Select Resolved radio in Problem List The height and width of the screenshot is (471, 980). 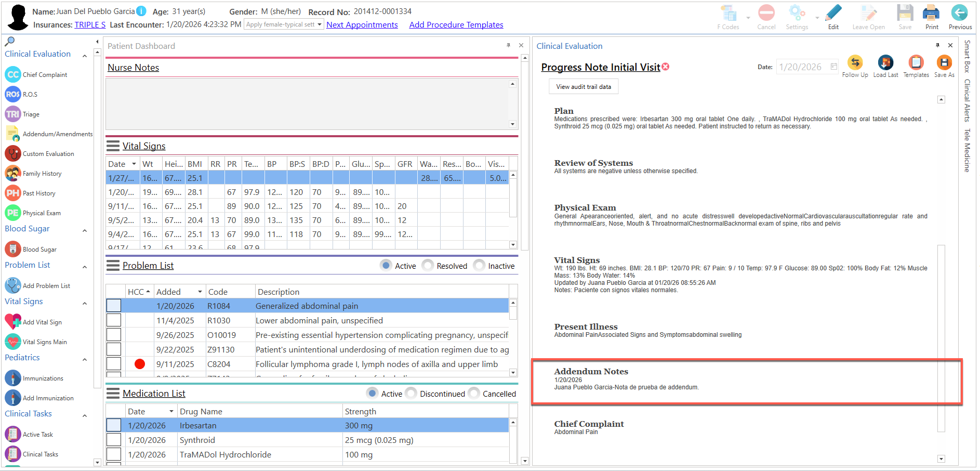pyautogui.click(x=428, y=265)
